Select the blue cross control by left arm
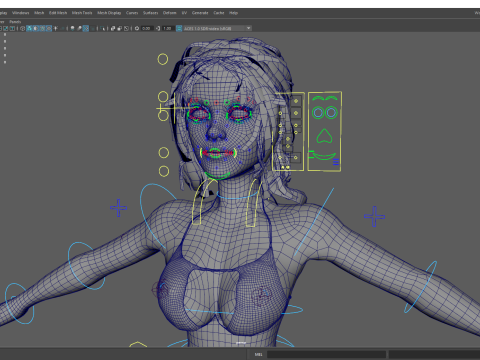Image resolution: width=480 pixels, height=360 pixels. [374, 217]
